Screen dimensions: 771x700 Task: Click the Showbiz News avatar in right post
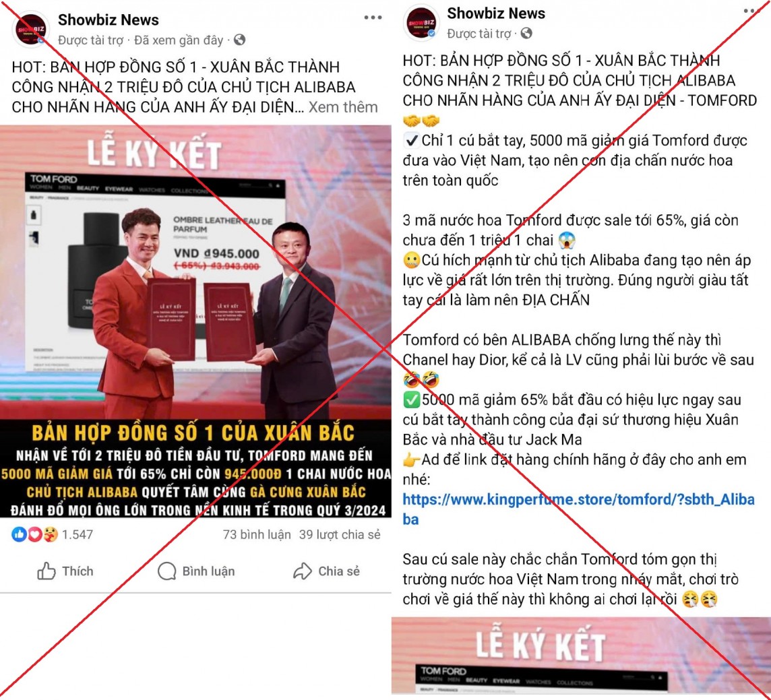(x=421, y=23)
